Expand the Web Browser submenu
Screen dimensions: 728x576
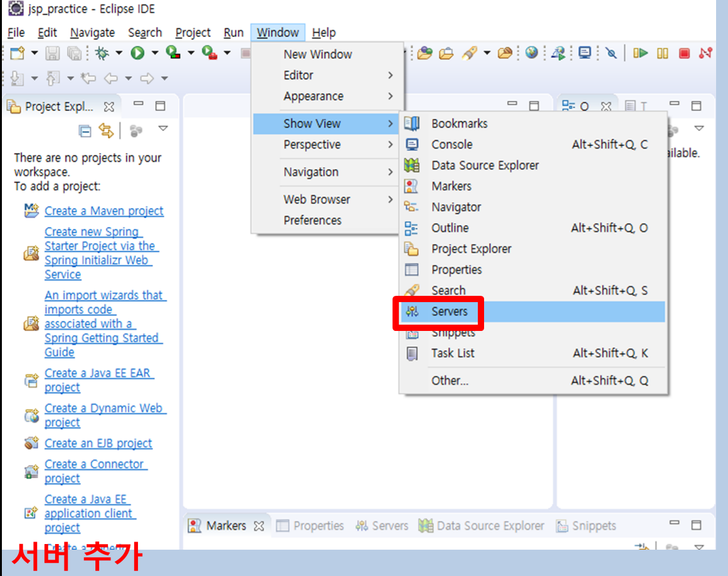click(x=327, y=199)
